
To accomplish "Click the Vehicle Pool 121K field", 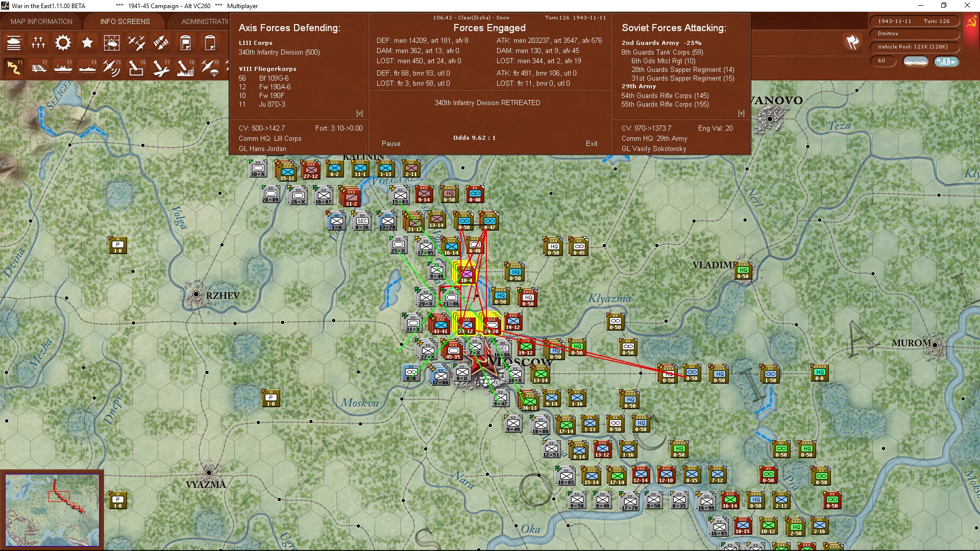I will (x=914, y=47).
